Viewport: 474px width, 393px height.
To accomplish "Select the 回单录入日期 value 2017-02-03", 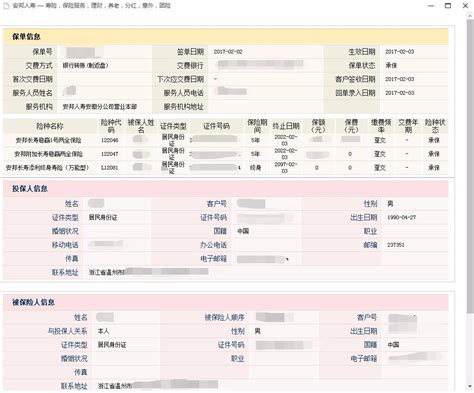I will [x=400, y=93].
